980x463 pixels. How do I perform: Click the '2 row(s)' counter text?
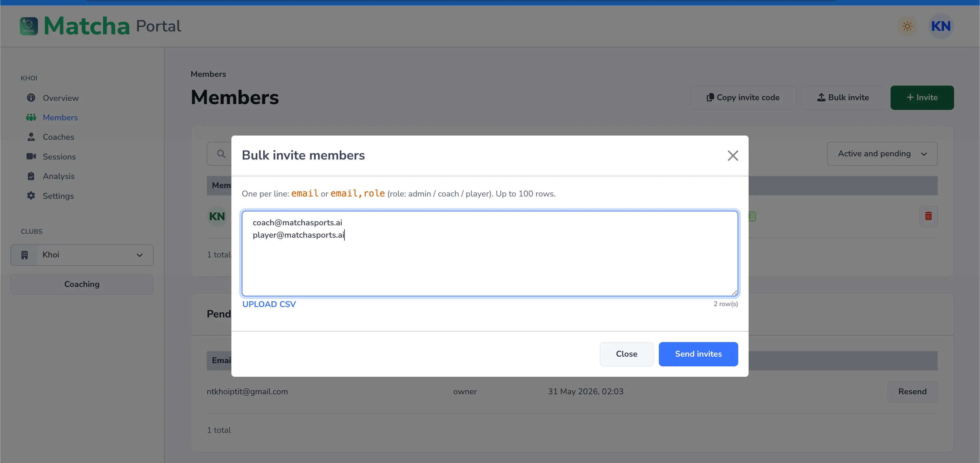(x=726, y=304)
